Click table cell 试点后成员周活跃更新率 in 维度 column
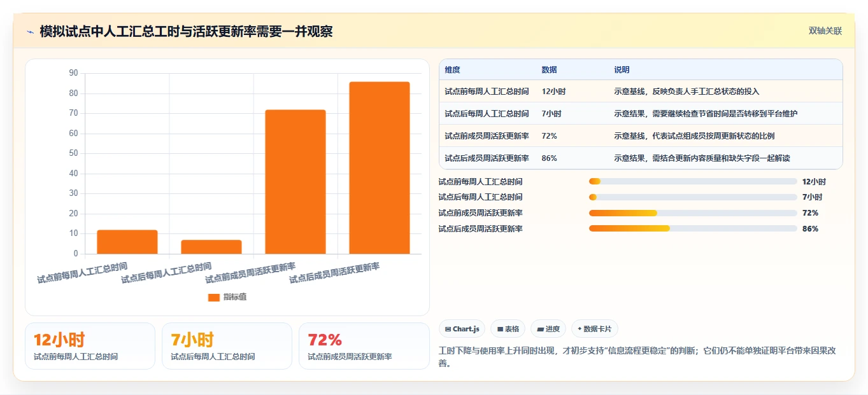The height and width of the screenshot is (395, 868). tap(487, 158)
